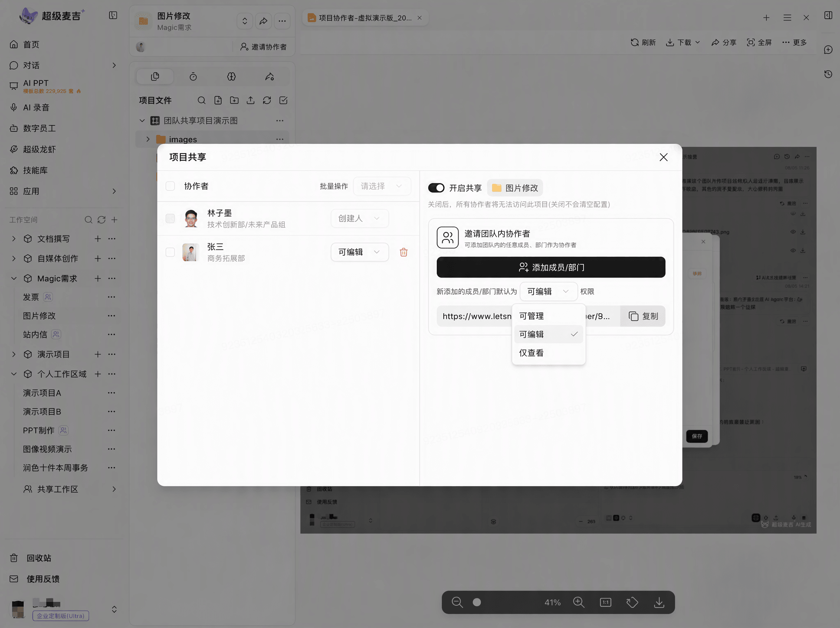The height and width of the screenshot is (628, 840).
Task: Open the timer tab in project panel
Action: (193, 77)
